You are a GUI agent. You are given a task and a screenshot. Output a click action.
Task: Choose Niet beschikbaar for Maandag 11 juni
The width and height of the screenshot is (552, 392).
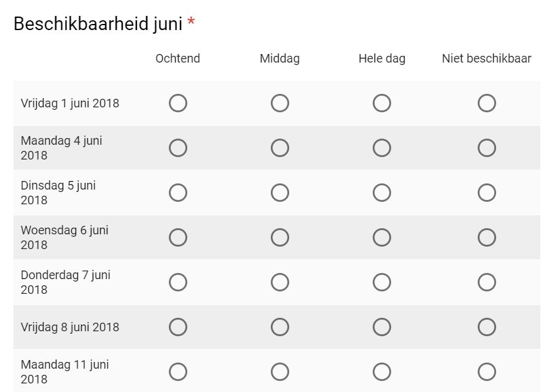pyautogui.click(x=487, y=372)
